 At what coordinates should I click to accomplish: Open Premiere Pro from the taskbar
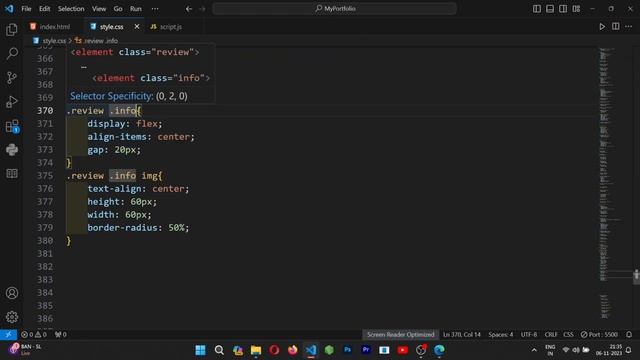[366, 350]
